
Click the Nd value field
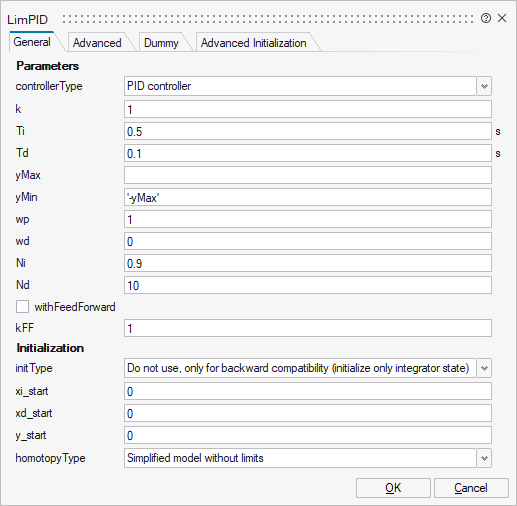pyautogui.click(x=308, y=285)
